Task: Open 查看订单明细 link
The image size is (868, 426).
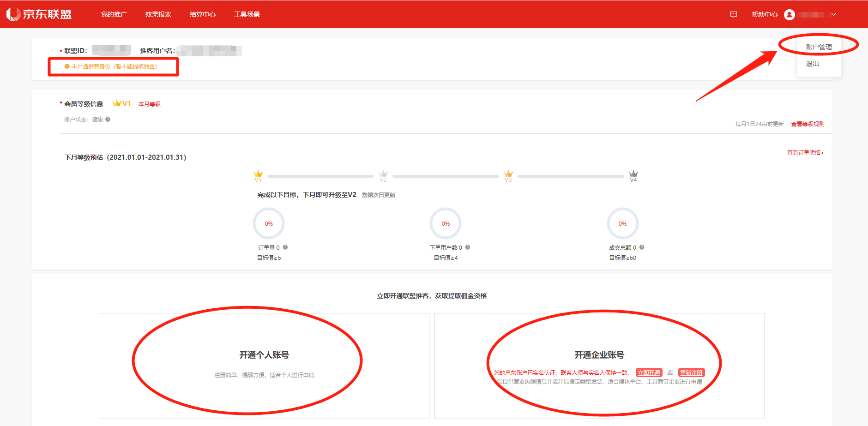Action: coord(805,152)
